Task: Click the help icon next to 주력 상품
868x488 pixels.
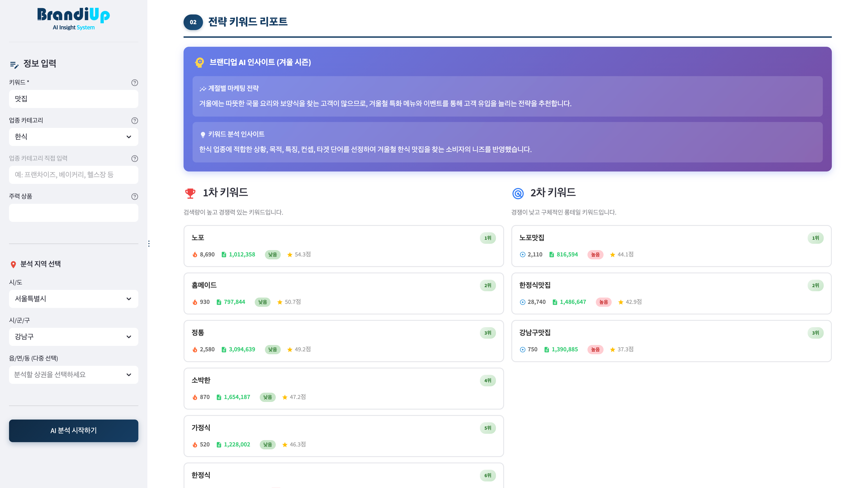Action: [x=134, y=196]
